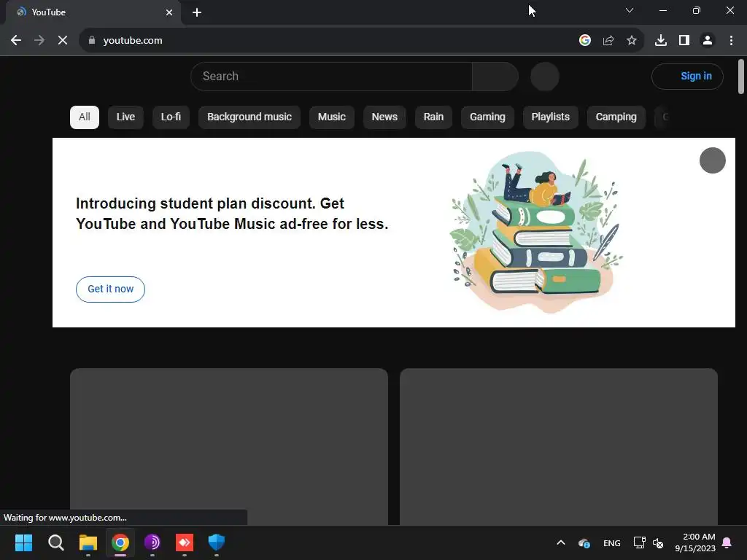Open the second loading video placeholder
The height and width of the screenshot is (560, 747).
[x=559, y=447]
